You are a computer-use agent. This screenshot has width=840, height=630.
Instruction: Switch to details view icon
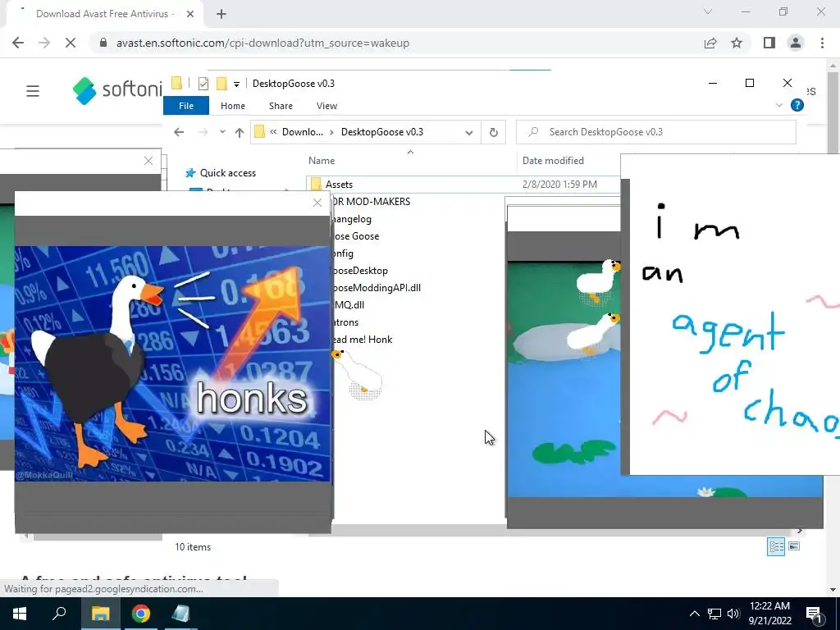[x=776, y=546]
